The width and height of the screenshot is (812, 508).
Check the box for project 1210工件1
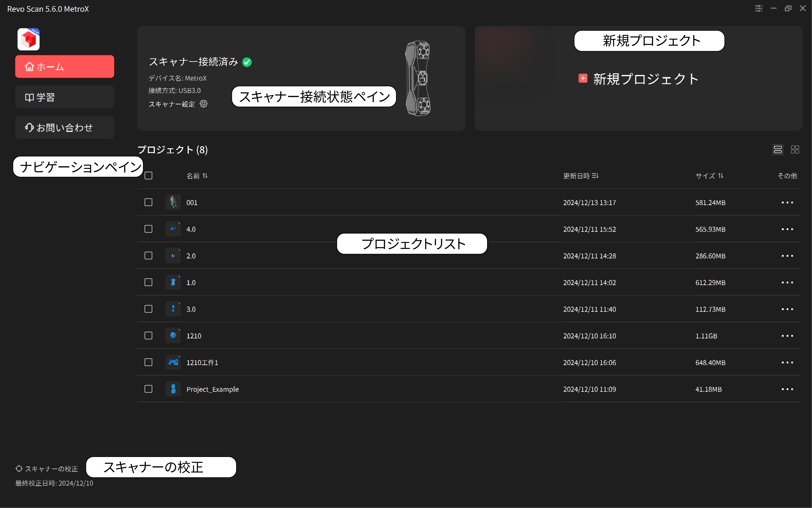(x=148, y=362)
